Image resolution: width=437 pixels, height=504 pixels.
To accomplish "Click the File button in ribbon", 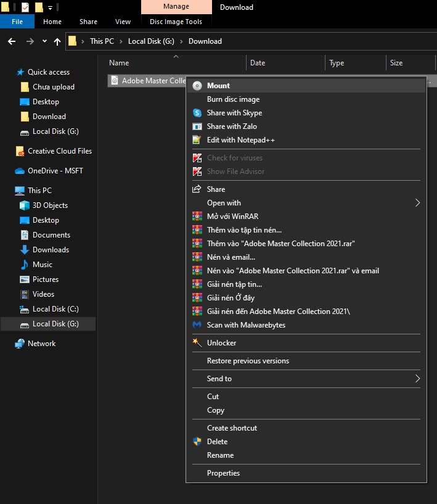I will pos(17,22).
